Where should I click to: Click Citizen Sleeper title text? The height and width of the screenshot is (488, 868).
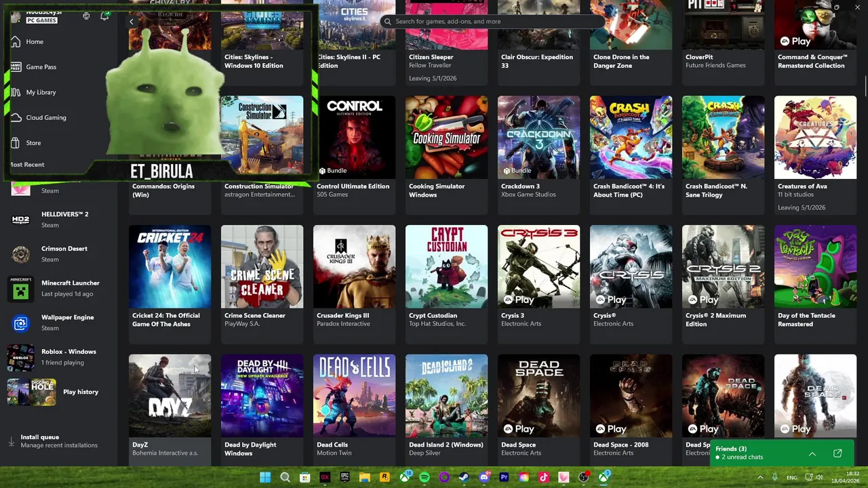[x=431, y=57]
